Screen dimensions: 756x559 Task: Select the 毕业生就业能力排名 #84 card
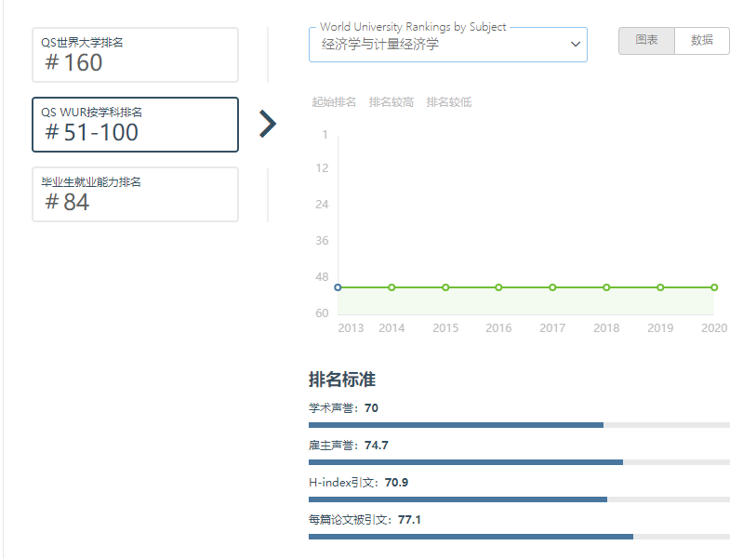tap(135, 194)
